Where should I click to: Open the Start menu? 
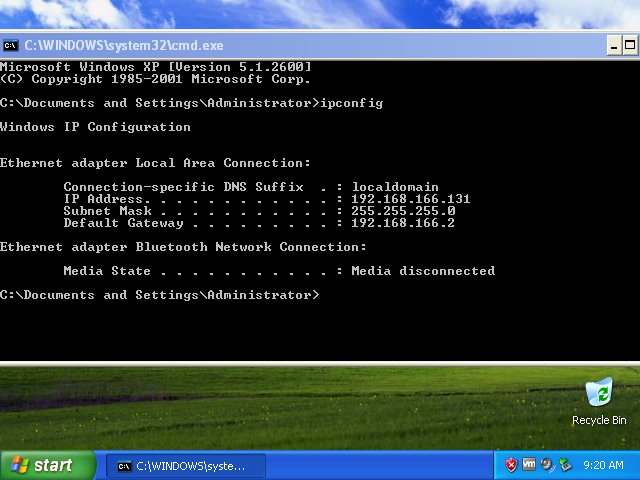click(x=48, y=465)
